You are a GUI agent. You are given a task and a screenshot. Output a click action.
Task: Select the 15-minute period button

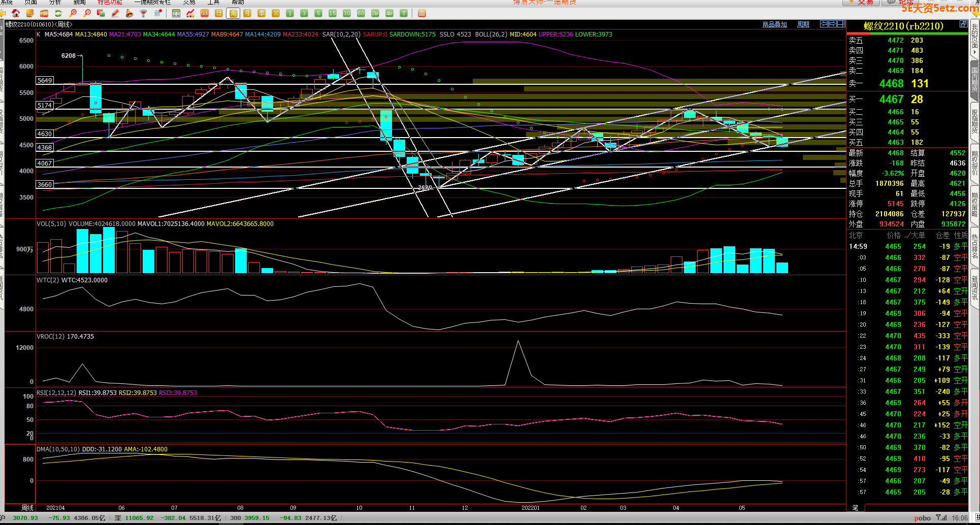click(x=333, y=13)
